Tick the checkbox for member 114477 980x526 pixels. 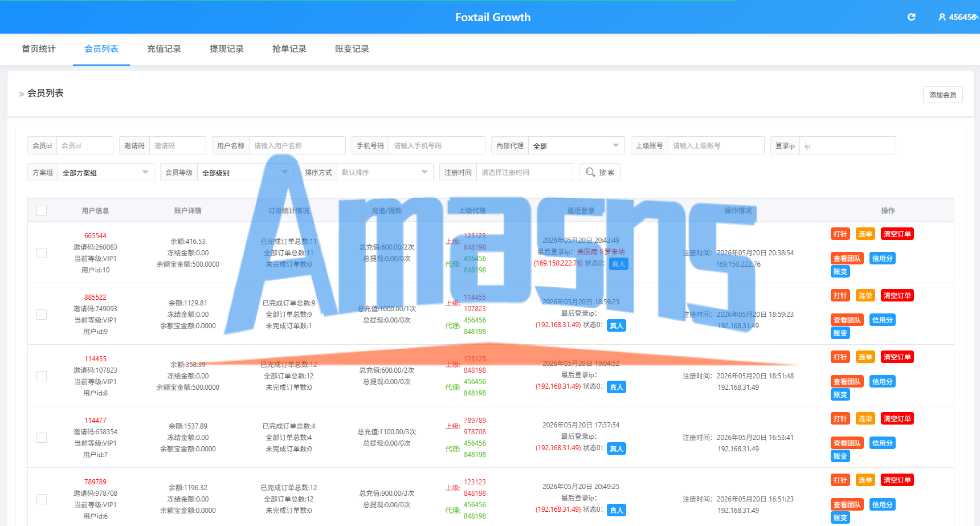[42, 438]
